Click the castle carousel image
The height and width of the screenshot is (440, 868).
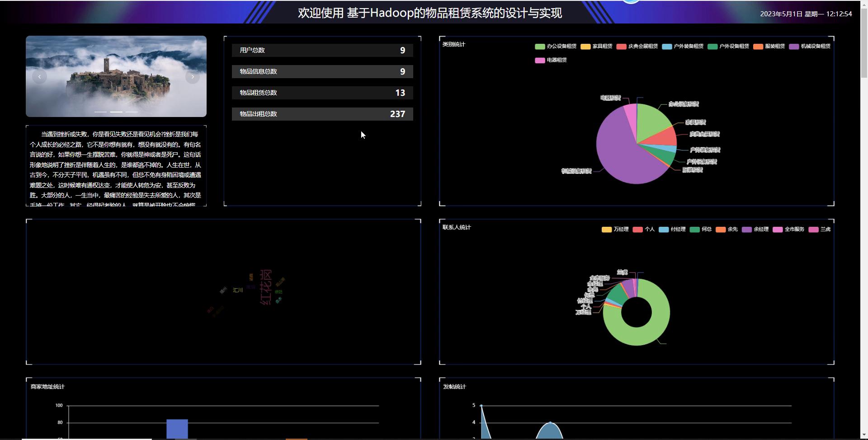click(116, 76)
